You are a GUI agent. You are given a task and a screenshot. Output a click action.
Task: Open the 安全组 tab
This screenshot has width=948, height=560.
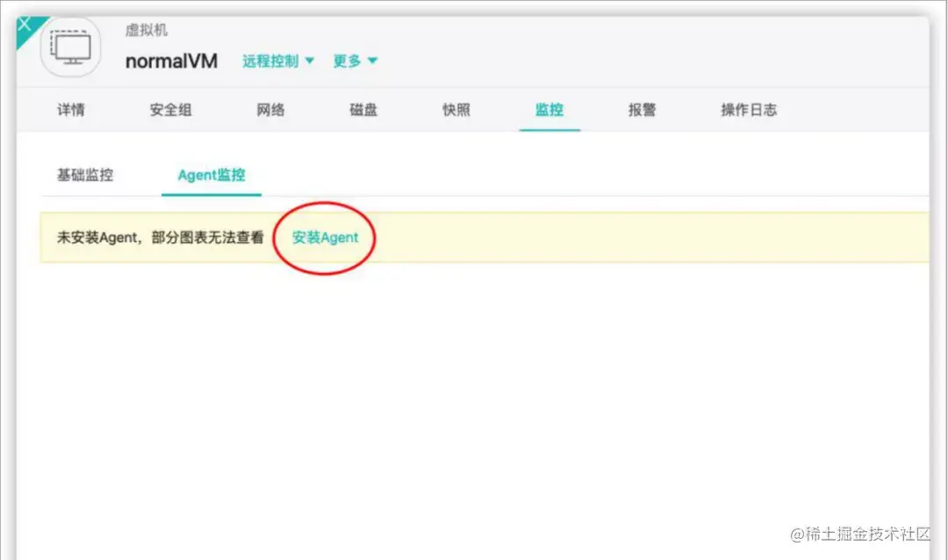pos(170,110)
